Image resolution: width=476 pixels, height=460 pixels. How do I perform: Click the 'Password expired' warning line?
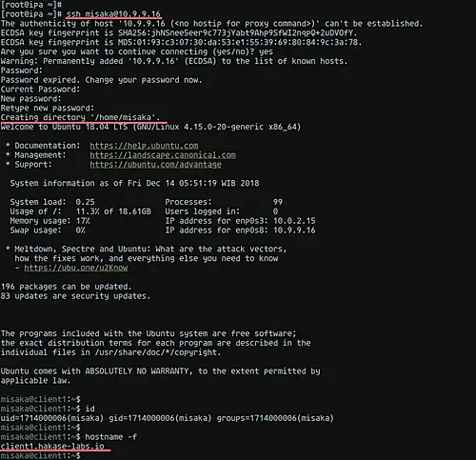click(x=101, y=80)
